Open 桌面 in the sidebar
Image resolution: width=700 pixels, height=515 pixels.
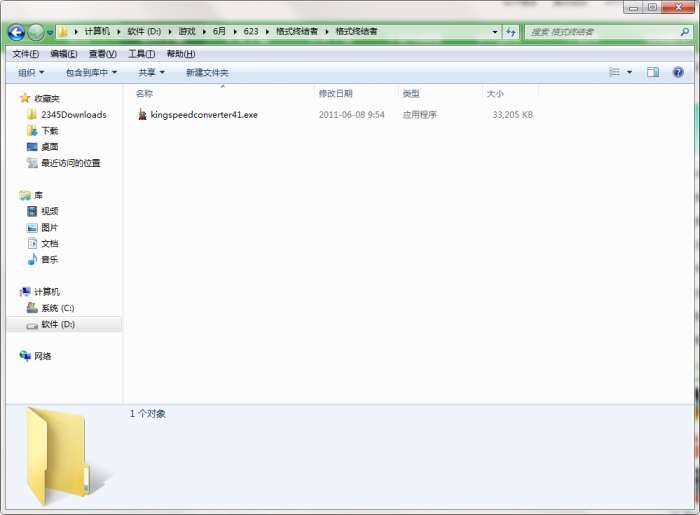click(50, 147)
